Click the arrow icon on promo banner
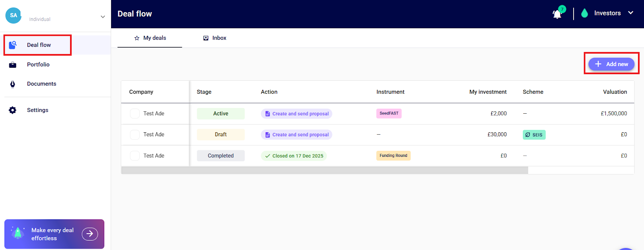 (90, 234)
